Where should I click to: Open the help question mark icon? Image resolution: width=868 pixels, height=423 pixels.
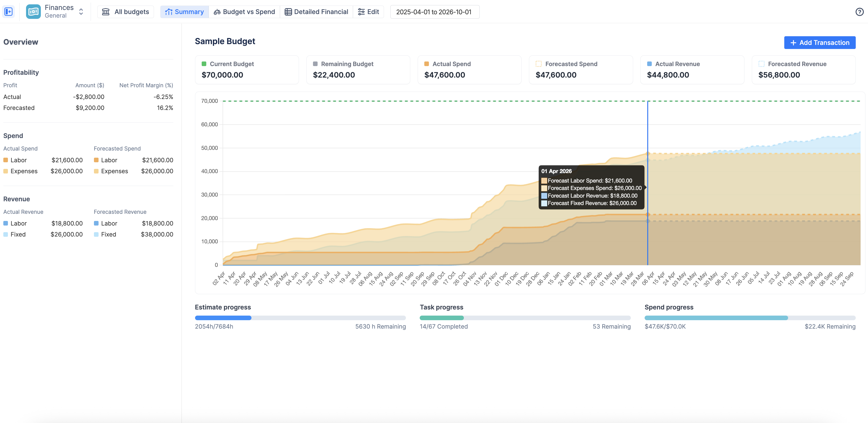859,12
